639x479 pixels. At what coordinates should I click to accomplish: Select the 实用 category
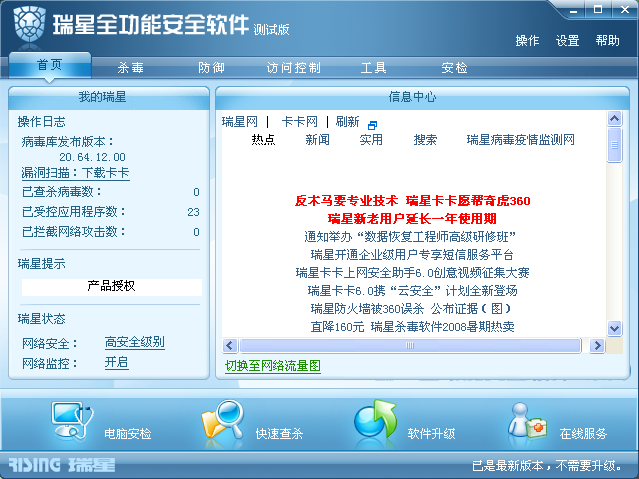pos(371,140)
